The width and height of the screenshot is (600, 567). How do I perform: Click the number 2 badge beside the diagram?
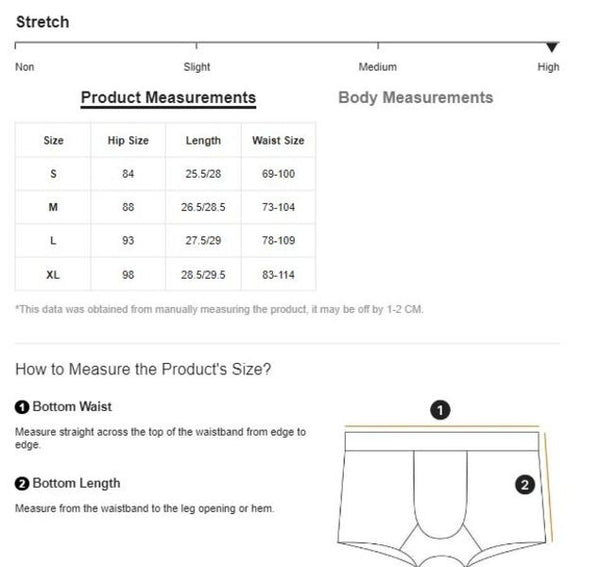525,486
